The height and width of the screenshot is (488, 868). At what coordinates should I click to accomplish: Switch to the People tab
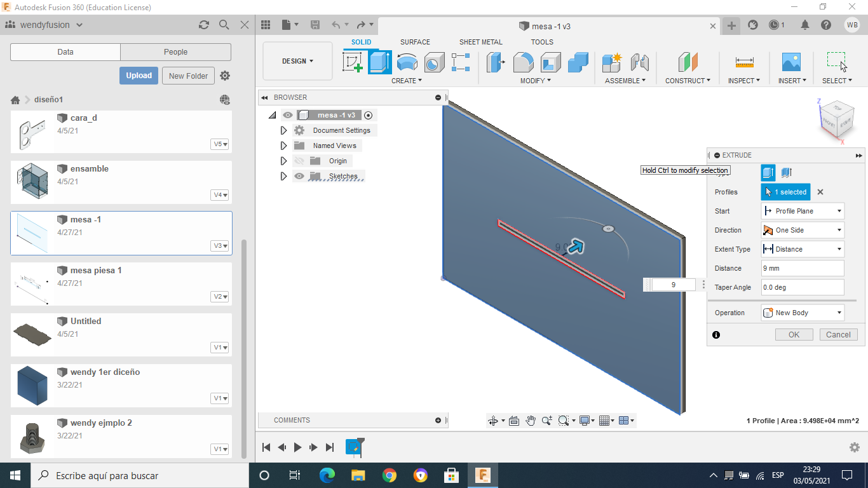click(x=175, y=52)
